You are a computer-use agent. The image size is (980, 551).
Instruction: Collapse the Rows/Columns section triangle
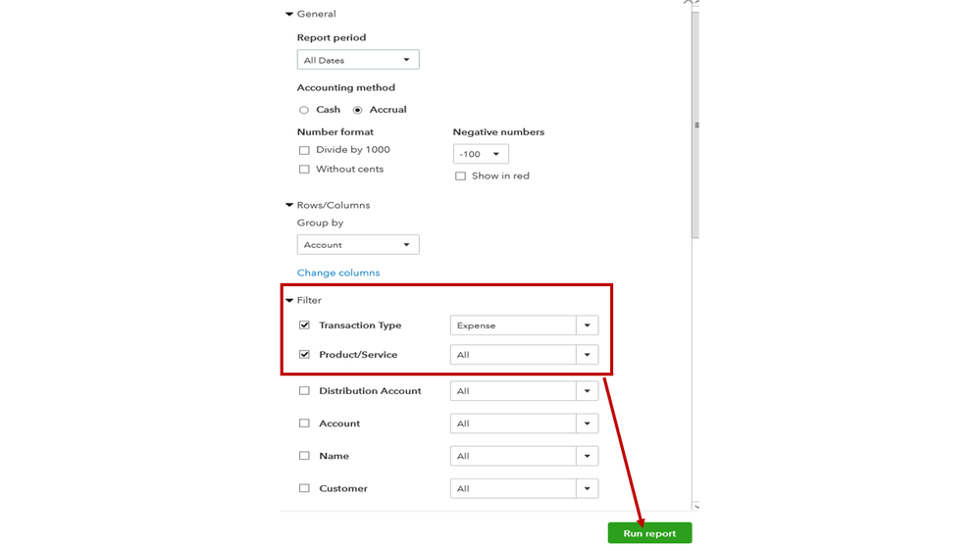click(x=289, y=206)
